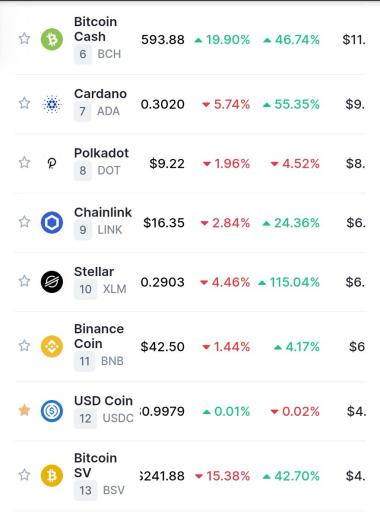Click the Stellar black circular logo
This screenshot has height=520, width=380.
pyautogui.click(x=52, y=282)
